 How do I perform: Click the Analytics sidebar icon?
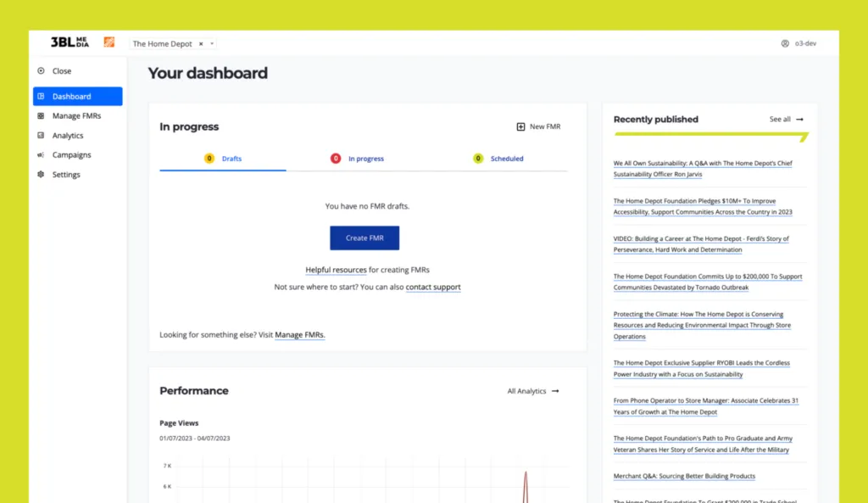tap(41, 135)
